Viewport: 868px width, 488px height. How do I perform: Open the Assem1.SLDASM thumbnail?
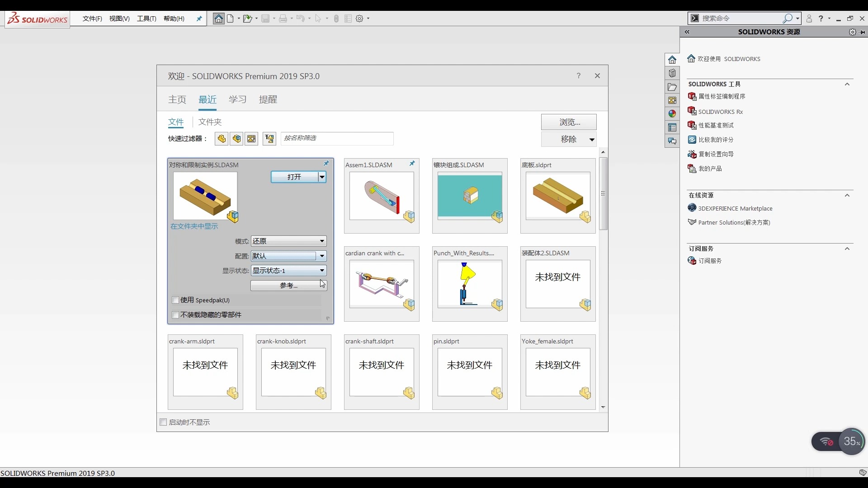point(381,196)
